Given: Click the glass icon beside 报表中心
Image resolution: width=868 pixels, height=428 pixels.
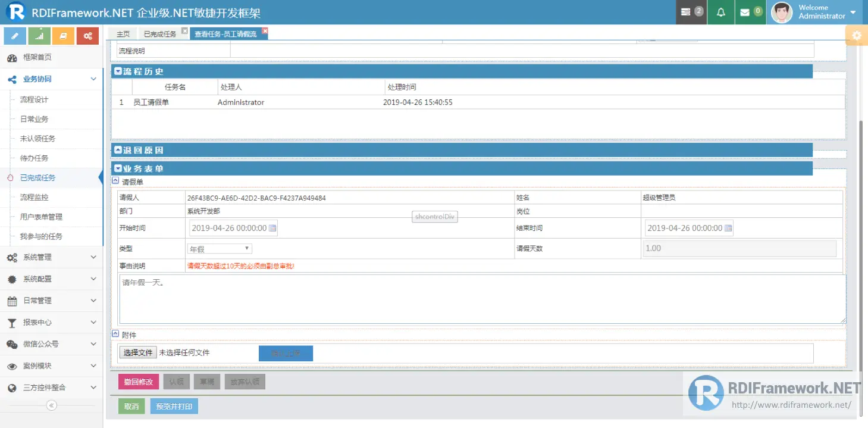Looking at the screenshot, I should (12, 323).
